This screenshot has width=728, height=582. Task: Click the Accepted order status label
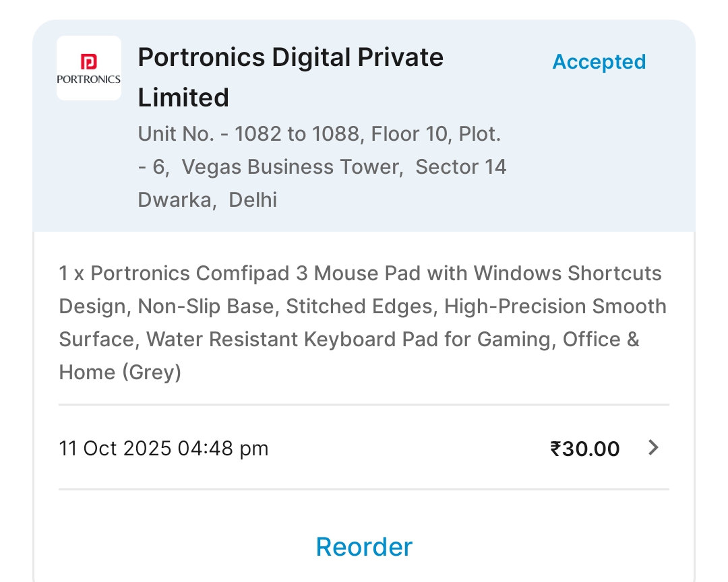[599, 62]
